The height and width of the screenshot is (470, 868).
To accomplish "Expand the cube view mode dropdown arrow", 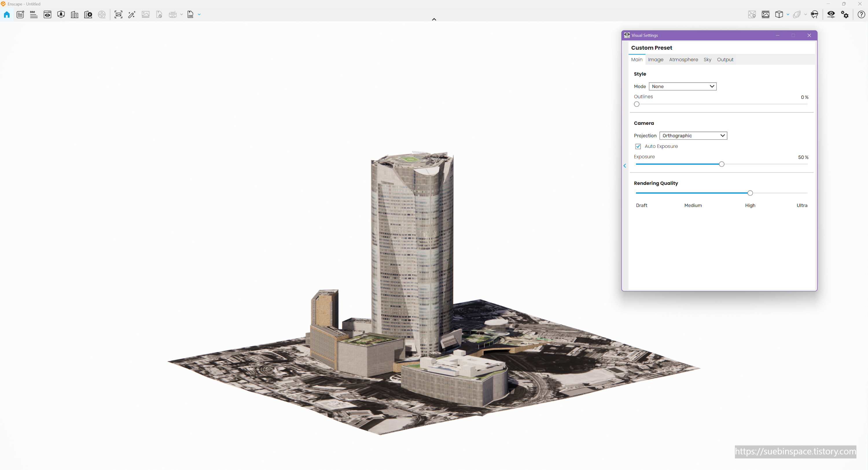I will (x=788, y=14).
